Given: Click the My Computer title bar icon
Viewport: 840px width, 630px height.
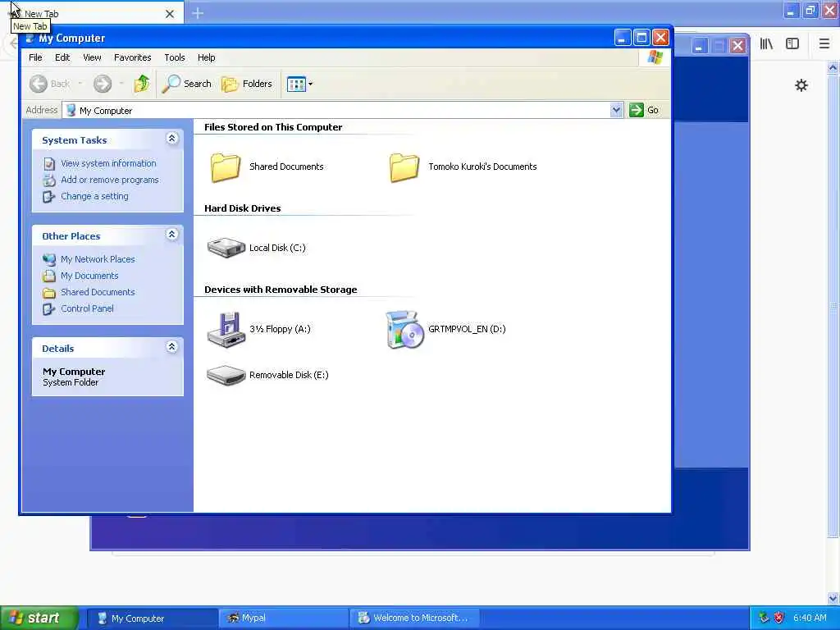Looking at the screenshot, I should click(30, 38).
